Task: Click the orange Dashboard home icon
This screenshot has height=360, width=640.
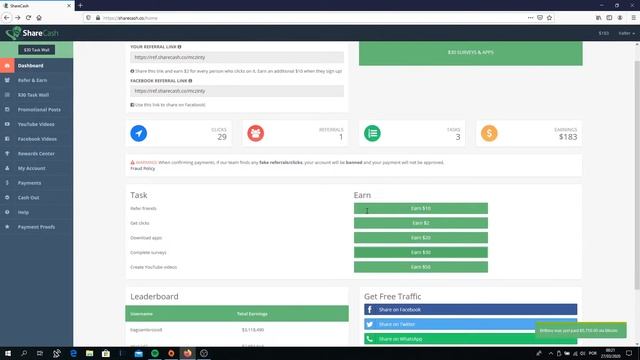Action: 7,65
